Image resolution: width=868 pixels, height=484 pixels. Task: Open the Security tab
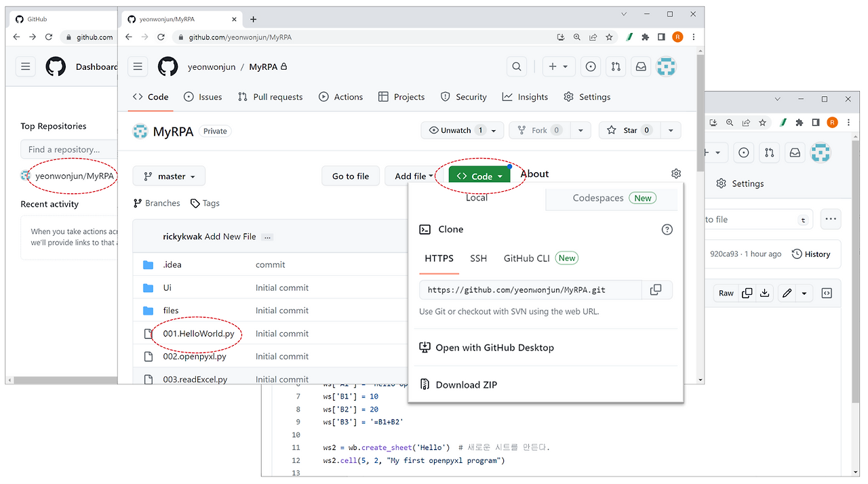464,97
